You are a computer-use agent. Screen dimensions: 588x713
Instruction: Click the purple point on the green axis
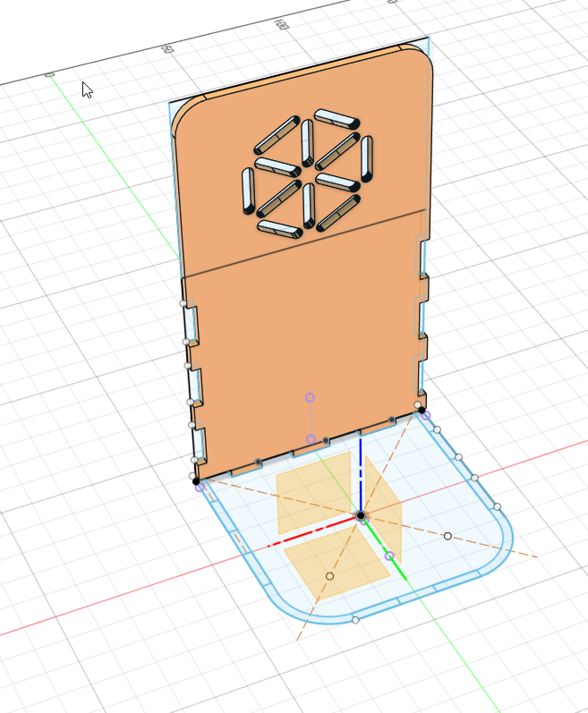388,556
